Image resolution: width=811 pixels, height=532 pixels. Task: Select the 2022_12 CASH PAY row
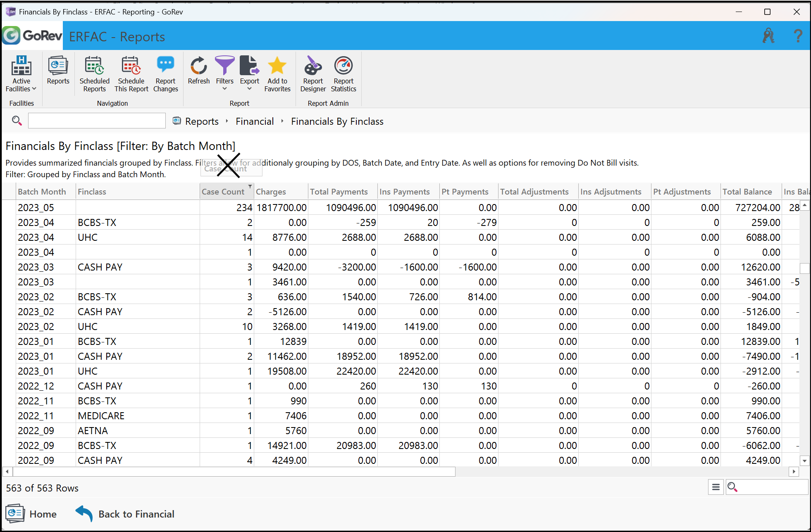[400, 386]
